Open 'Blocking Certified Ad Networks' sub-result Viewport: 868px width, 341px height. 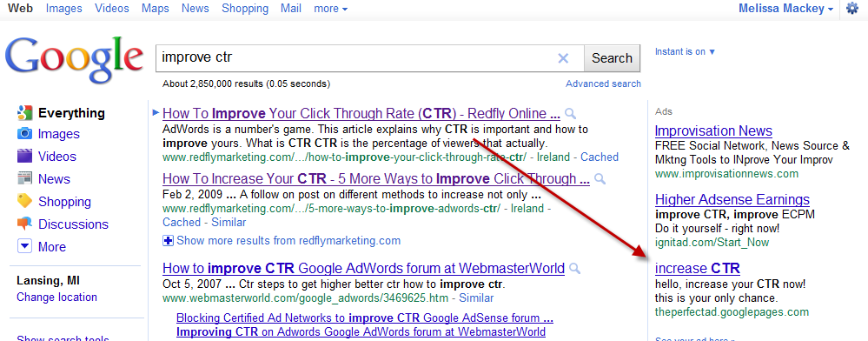point(365,318)
